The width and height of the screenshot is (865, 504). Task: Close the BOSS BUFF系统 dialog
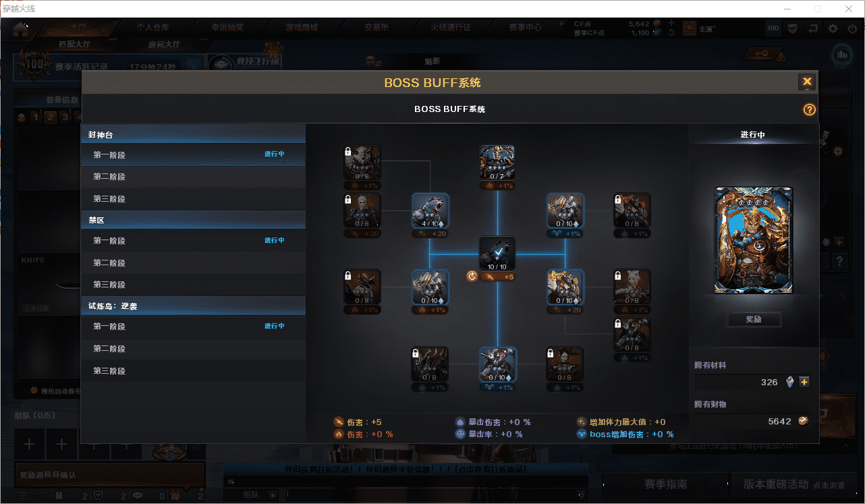807,82
